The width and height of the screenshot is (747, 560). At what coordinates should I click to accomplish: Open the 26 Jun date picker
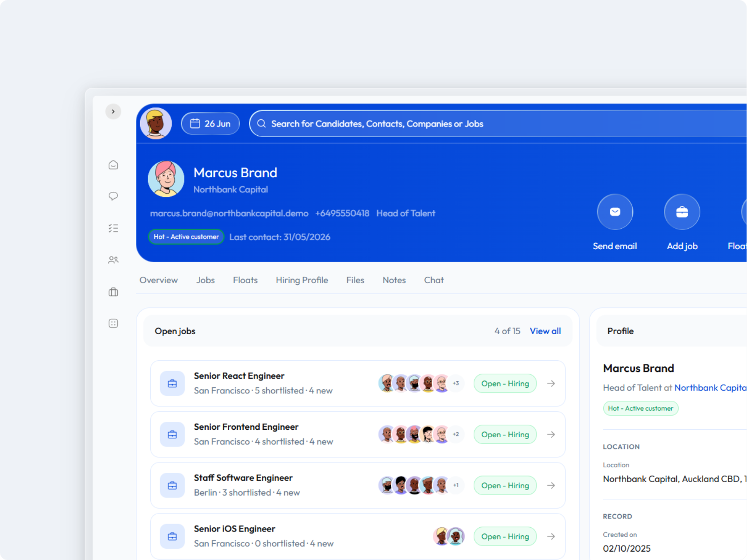[210, 124]
